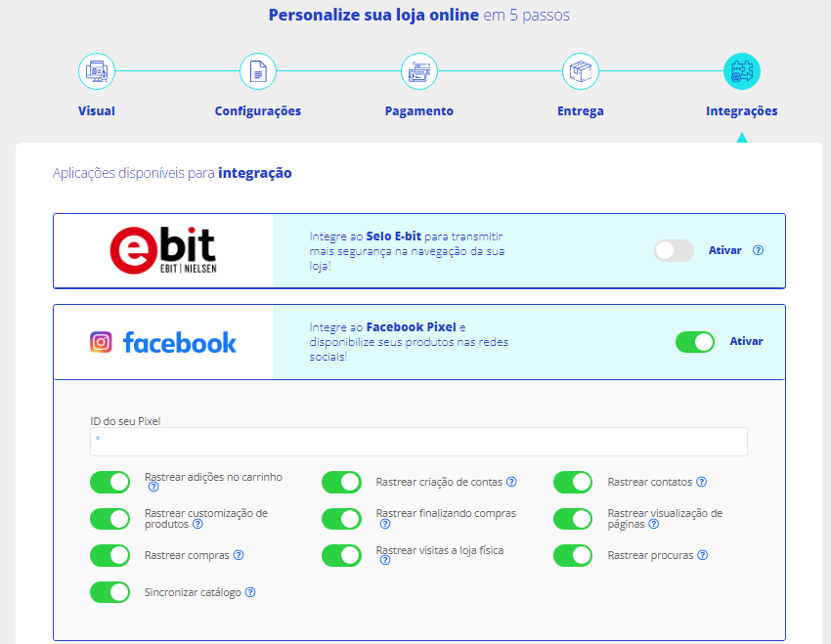831x644 pixels.
Task: Click the Ebit Nielsen logo
Action: click(x=163, y=250)
